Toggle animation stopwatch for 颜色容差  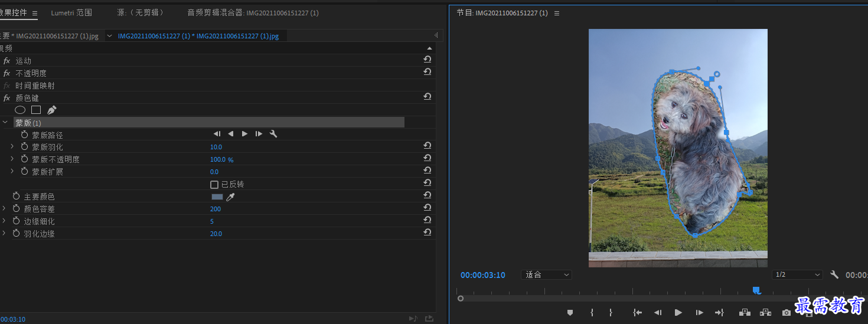coord(16,208)
